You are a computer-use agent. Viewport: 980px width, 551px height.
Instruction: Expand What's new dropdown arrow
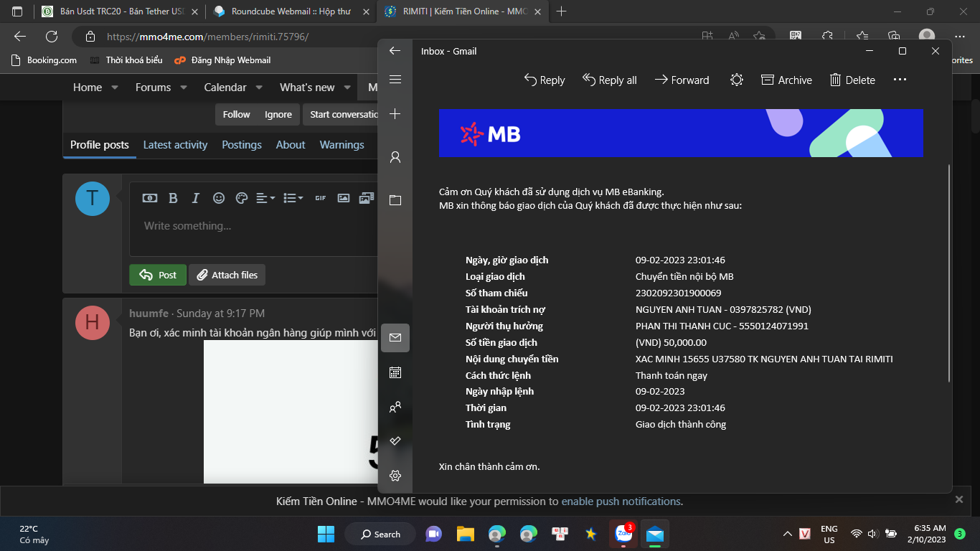(347, 88)
